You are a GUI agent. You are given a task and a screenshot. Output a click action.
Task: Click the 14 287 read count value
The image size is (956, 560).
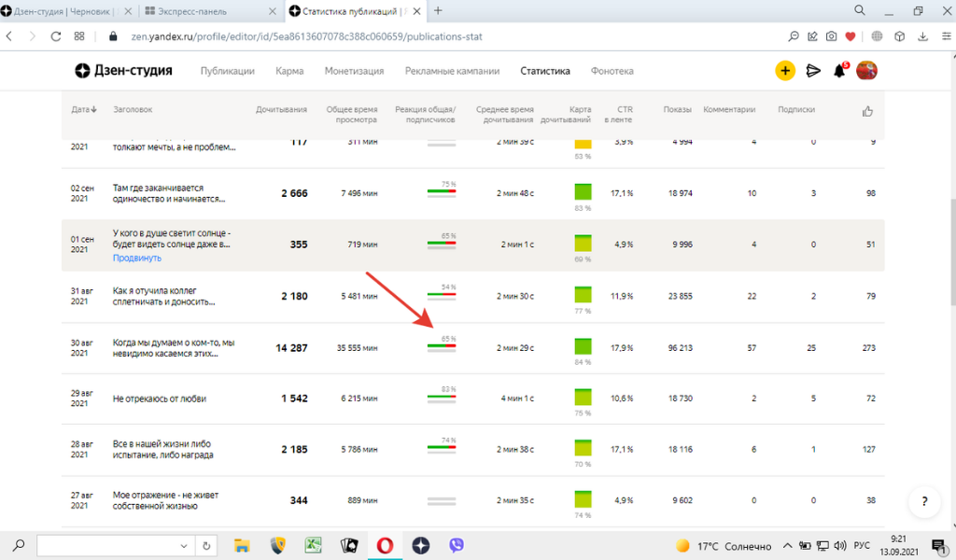click(291, 348)
